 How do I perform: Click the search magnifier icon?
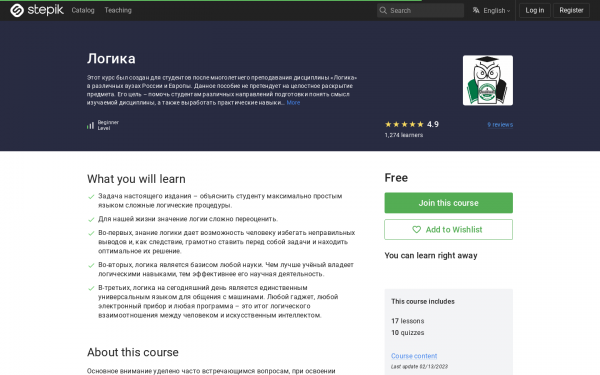pos(383,10)
